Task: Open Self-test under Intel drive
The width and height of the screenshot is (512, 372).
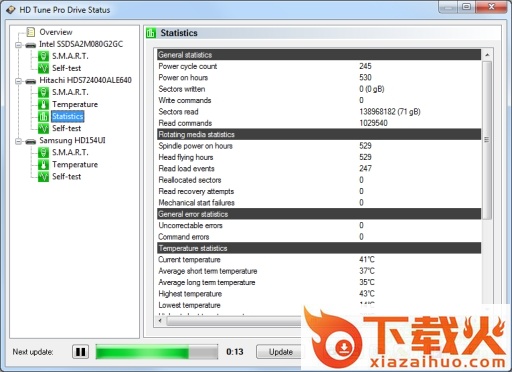Action: tap(66, 68)
